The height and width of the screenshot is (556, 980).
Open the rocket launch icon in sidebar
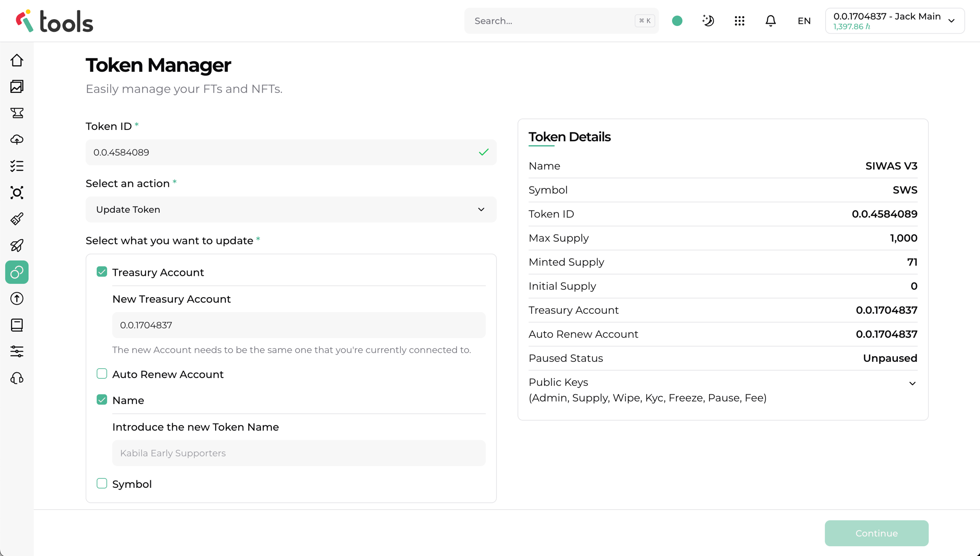pos(17,246)
